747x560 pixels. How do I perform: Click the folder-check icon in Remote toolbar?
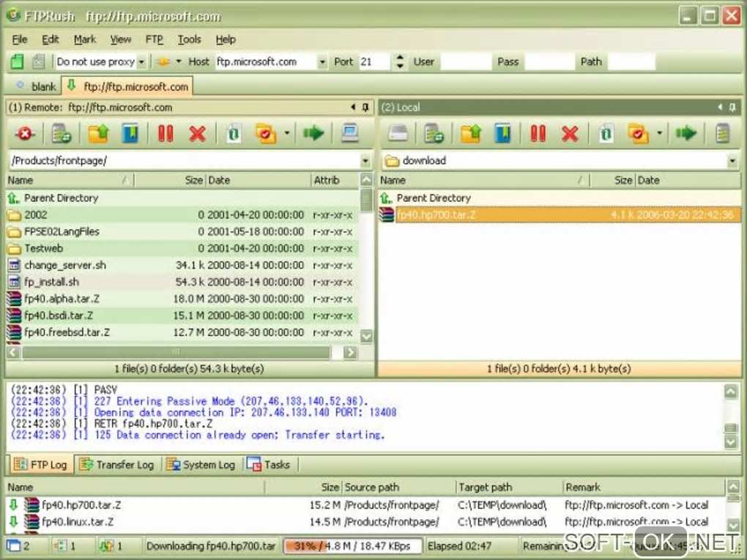coord(266,134)
